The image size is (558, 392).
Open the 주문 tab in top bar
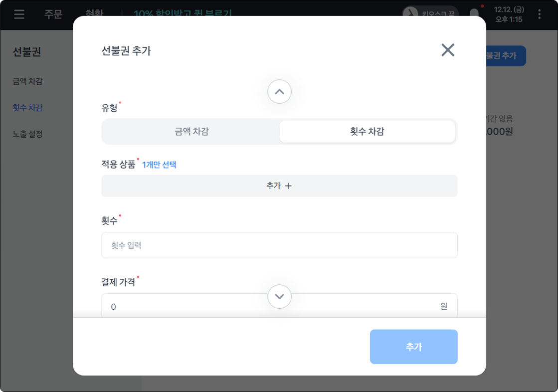(53, 14)
